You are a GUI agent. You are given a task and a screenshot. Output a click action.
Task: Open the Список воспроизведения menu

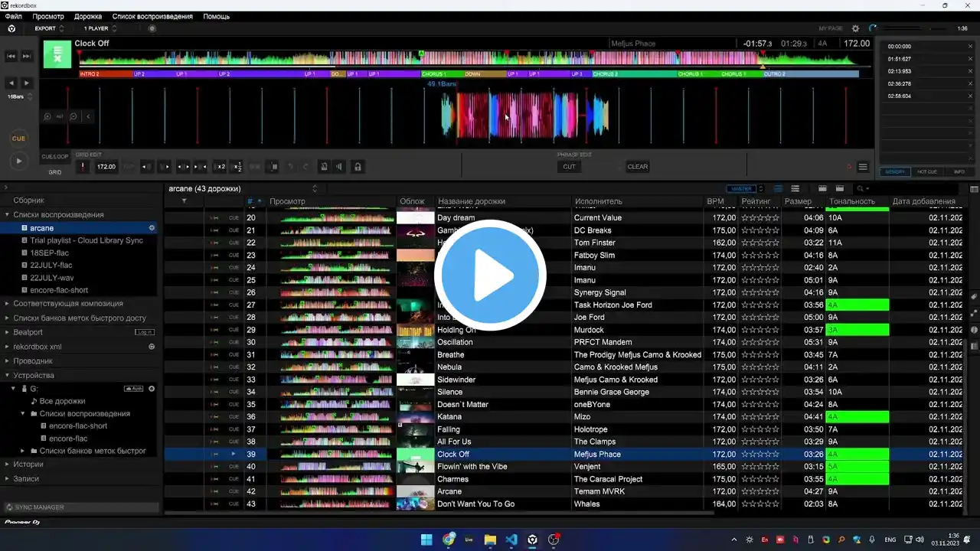152,16
